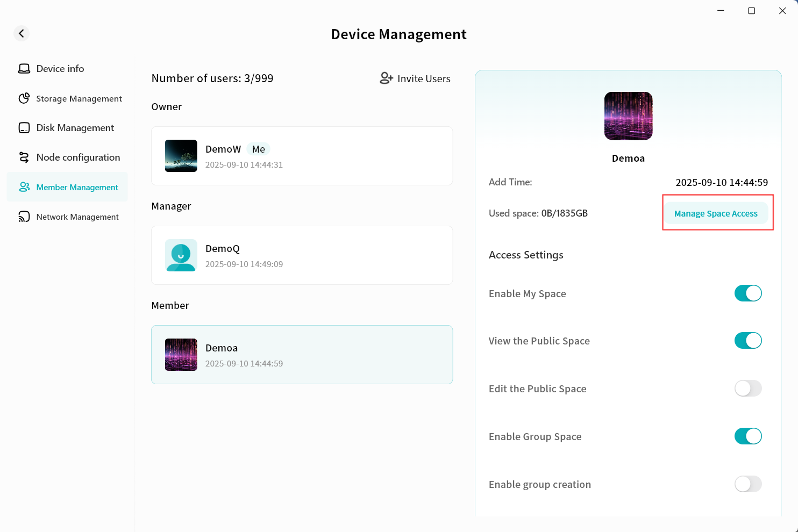Turn off Enable Group Space switch

pos(748,436)
